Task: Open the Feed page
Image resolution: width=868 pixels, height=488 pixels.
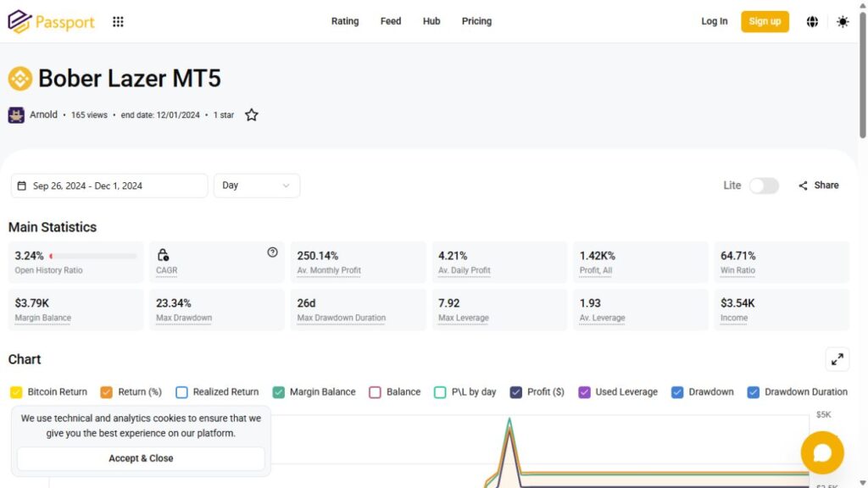Action: [391, 21]
